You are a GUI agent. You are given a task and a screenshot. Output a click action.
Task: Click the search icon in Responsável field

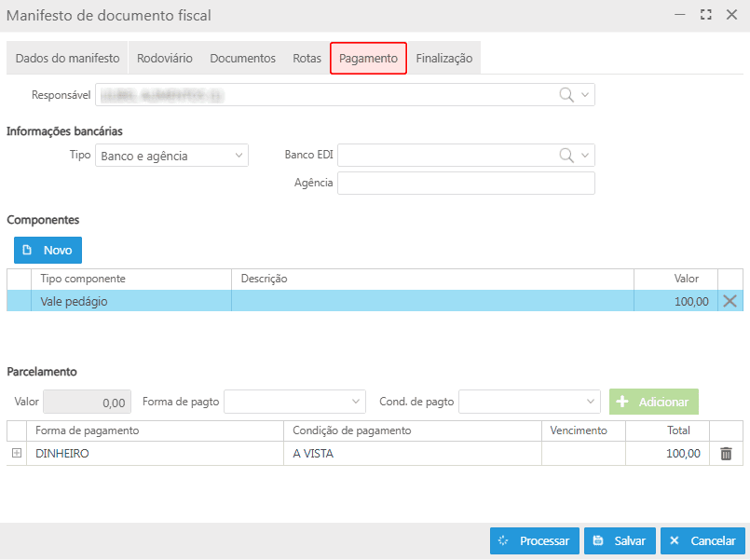click(566, 95)
